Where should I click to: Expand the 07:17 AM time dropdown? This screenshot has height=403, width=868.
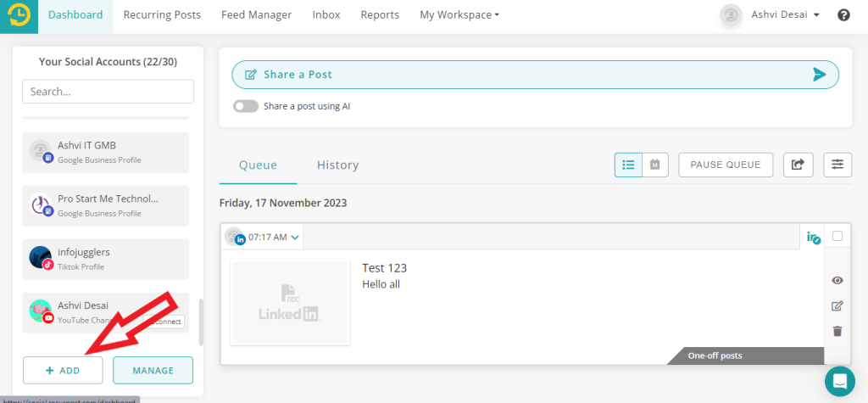[x=295, y=238]
